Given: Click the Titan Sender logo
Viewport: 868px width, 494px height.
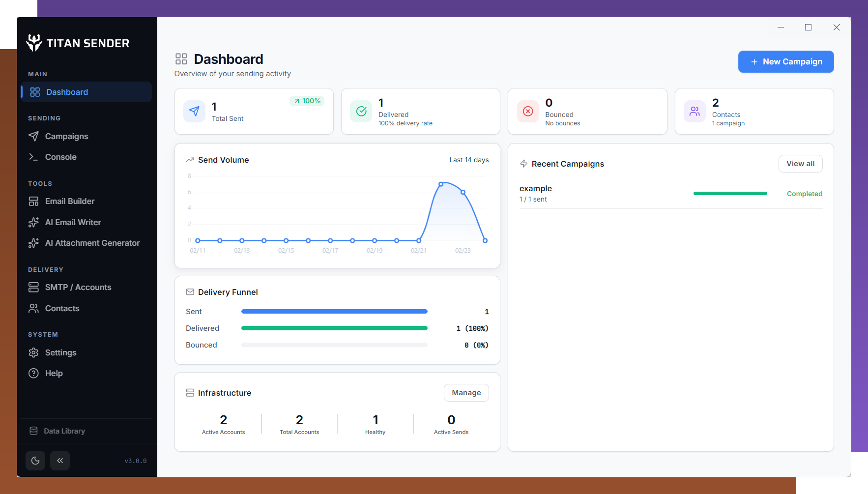Looking at the screenshot, I should [x=77, y=43].
